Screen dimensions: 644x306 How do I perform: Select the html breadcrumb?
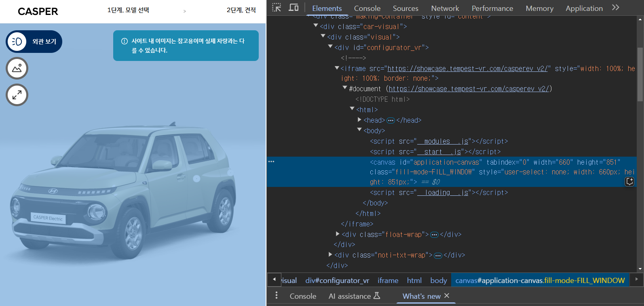(414, 280)
